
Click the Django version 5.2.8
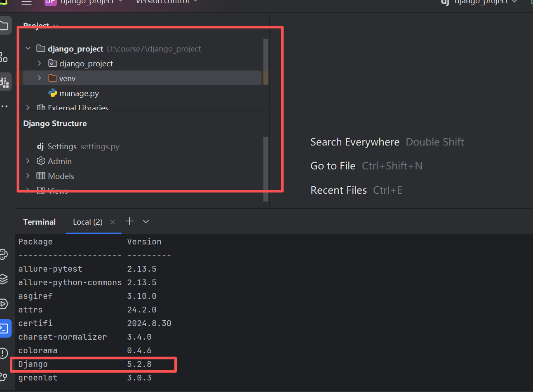(x=139, y=364)
